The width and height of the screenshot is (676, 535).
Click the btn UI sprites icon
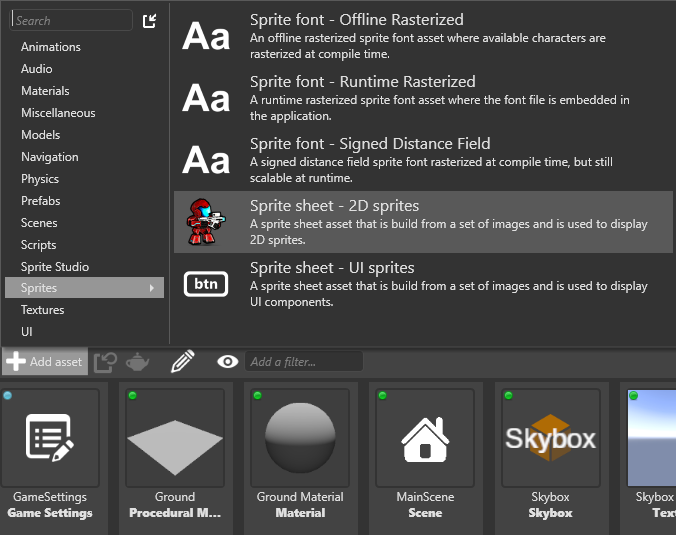click(x=207, y=284)
